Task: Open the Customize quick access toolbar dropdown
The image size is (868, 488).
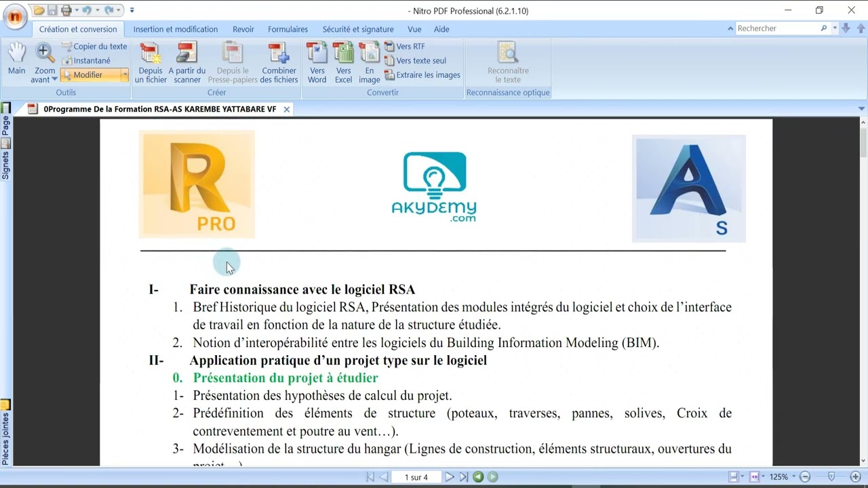Action: [x=132, y=10]
